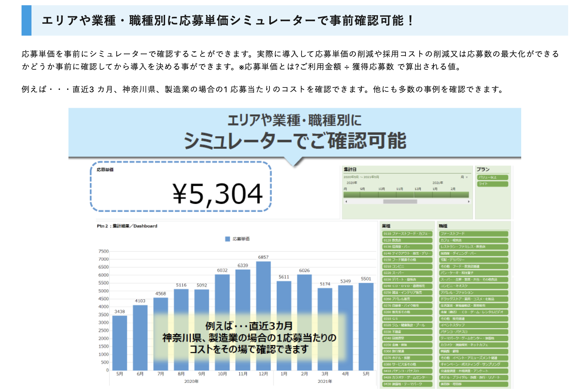Select the 0360 旅行関連 industry filter
This screenshot has height=391, width=588.
coord(407,351)
